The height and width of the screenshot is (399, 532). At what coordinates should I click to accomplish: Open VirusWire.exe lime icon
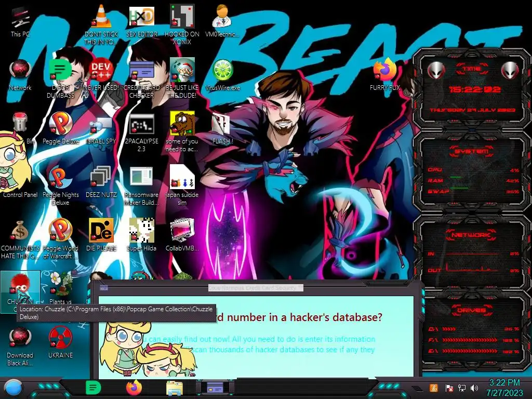click(222, 75)
